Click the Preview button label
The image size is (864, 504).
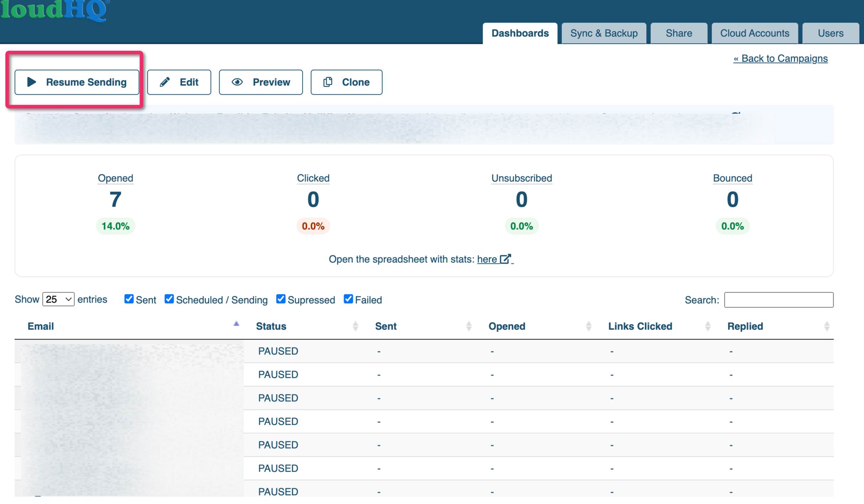pyautogui.click(x=271, y=82)
